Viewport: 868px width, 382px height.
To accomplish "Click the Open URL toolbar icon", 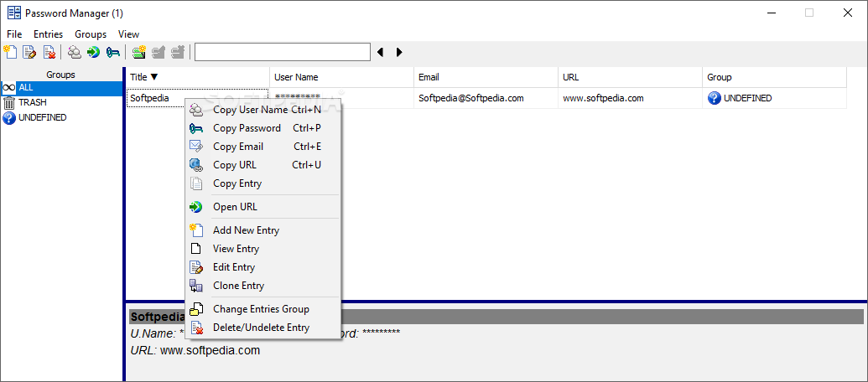I will (94, 52).
